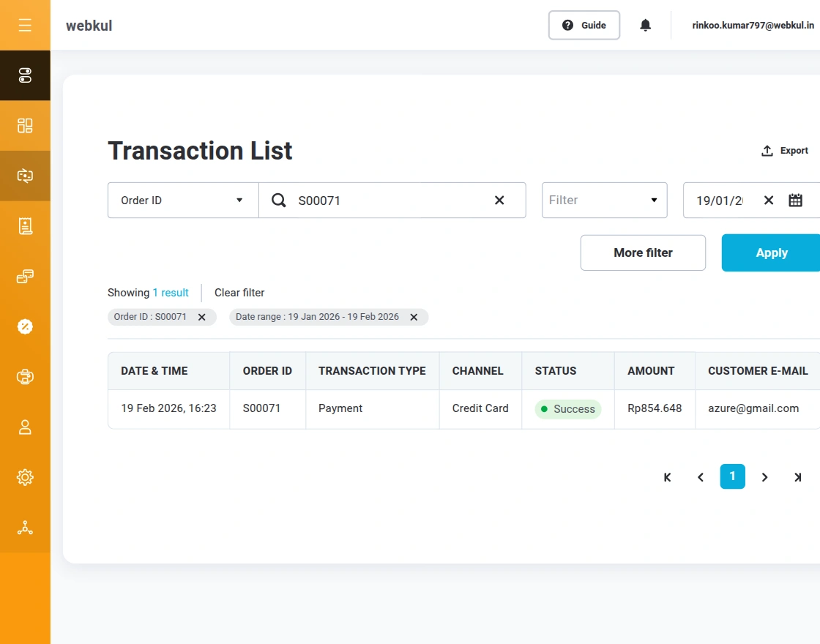Open the Shipping package icon in sidebar
The height and width of the screenshot is (644, 820).
[25, 376]
